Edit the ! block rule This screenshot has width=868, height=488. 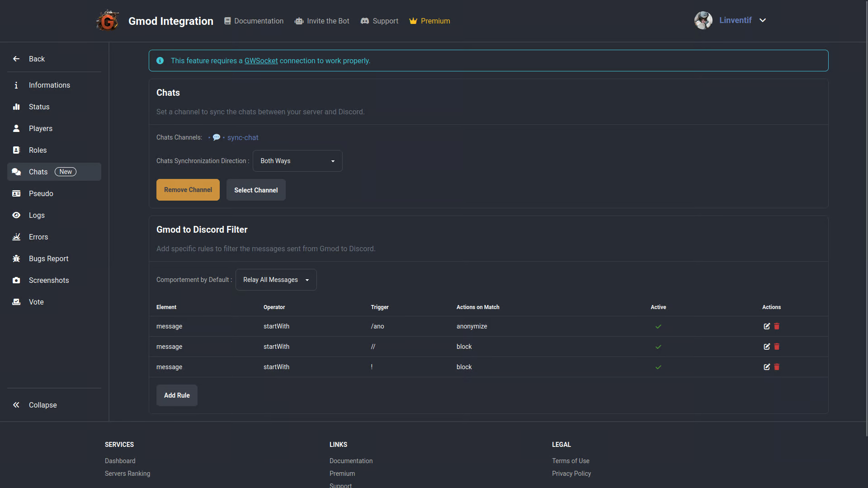coord(767,367)
